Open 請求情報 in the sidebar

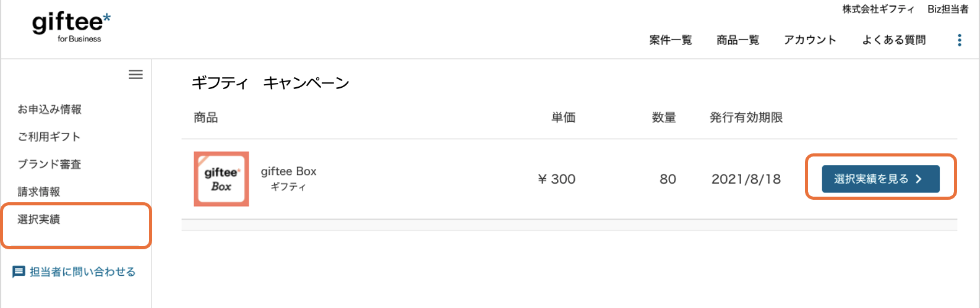39,192
